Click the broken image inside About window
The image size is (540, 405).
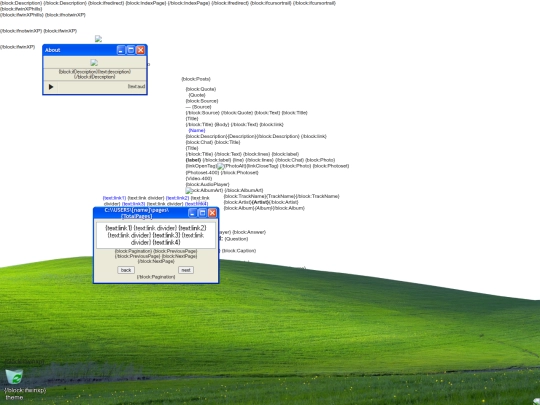tap(94, 63)
